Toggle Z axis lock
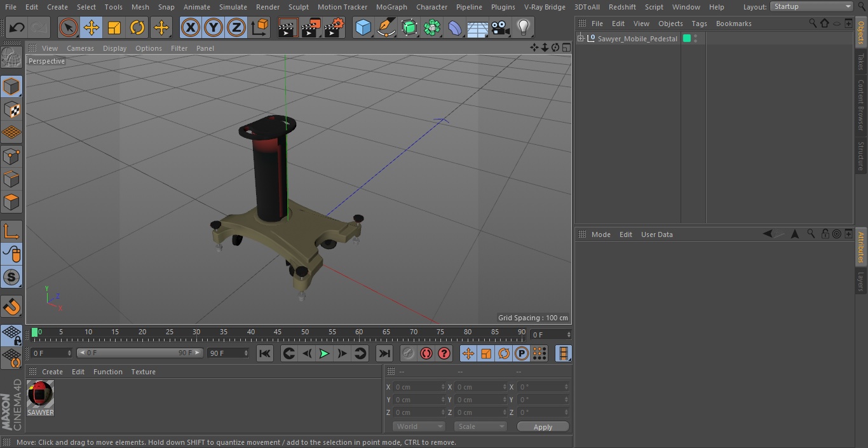 click(x=236, y=27)
